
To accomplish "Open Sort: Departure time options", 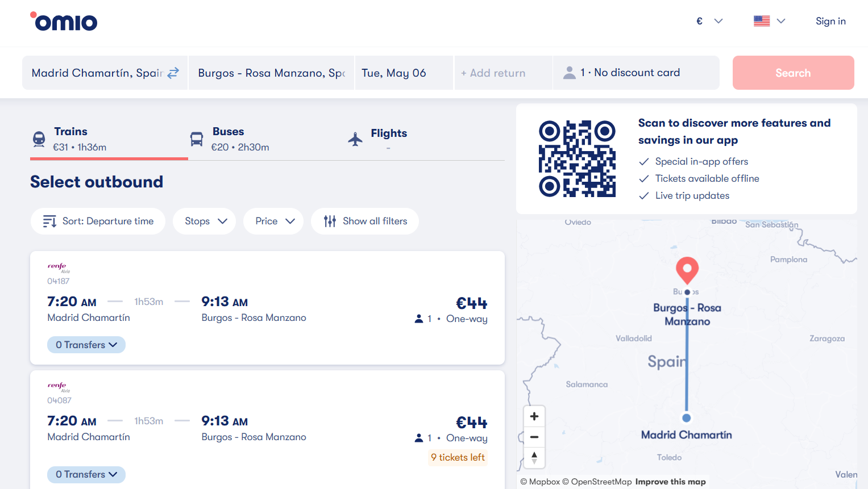I will click(98, 221).
